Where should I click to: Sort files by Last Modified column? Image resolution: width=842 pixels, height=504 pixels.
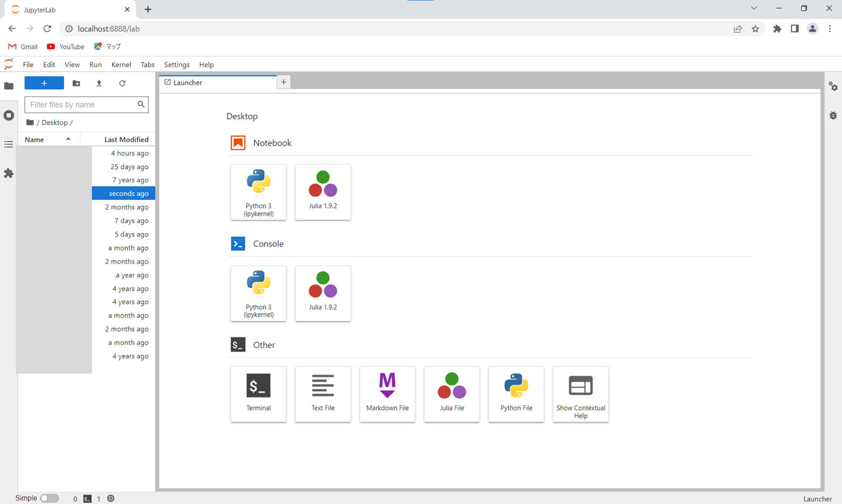tap(118, 139)
